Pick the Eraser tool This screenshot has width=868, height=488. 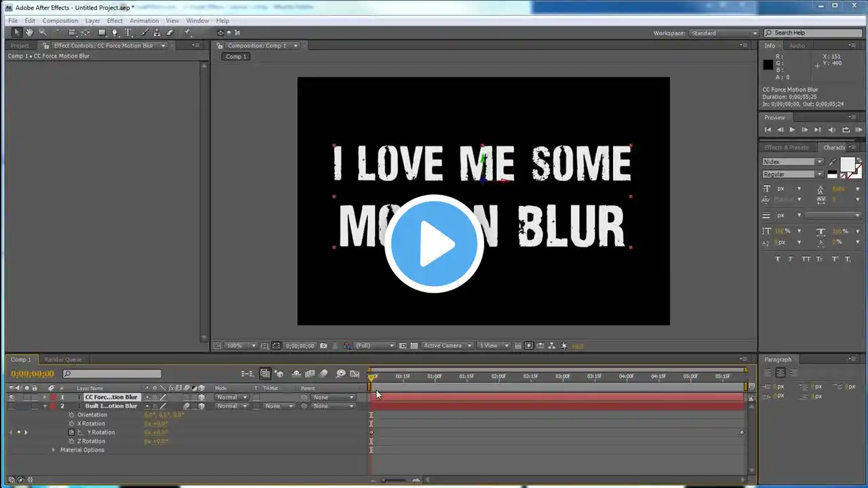170,33
